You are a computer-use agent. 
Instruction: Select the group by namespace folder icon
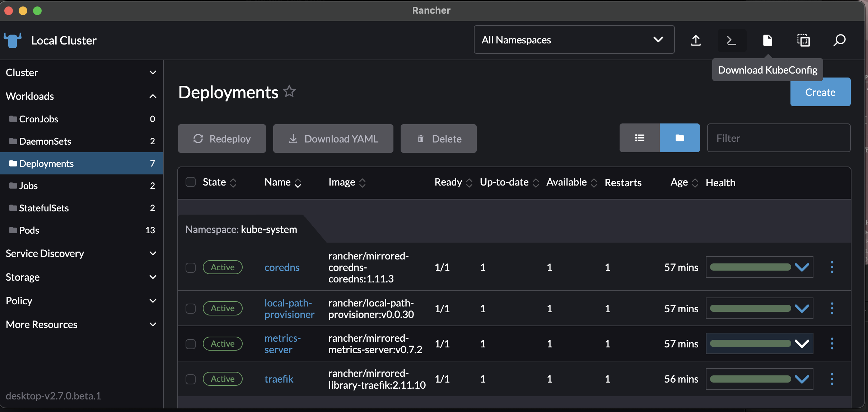point(680,138)
